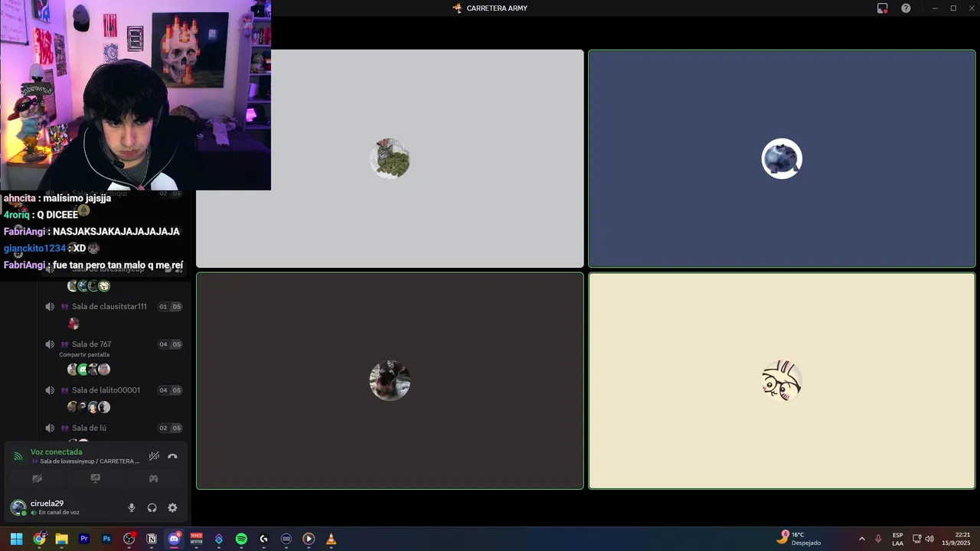
Task: Open VLC media player from the taskbar
Action: click(x=331, y=539)
